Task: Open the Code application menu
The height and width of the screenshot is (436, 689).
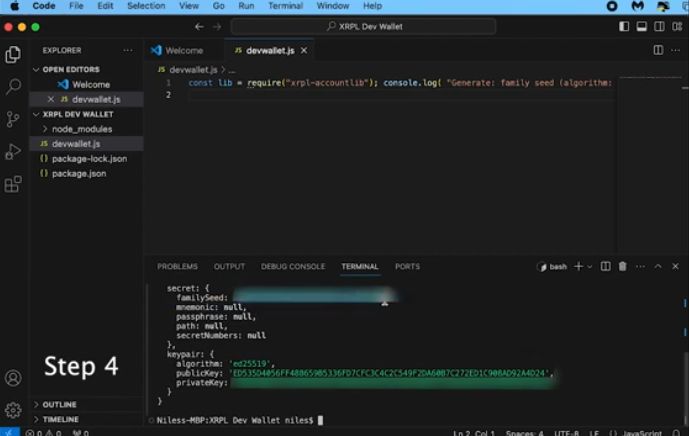Action: point(44,6)
